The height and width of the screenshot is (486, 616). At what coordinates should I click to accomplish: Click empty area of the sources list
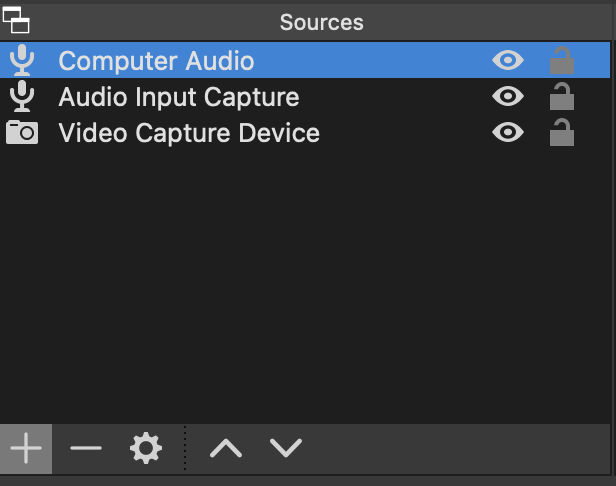click(305, 287)
